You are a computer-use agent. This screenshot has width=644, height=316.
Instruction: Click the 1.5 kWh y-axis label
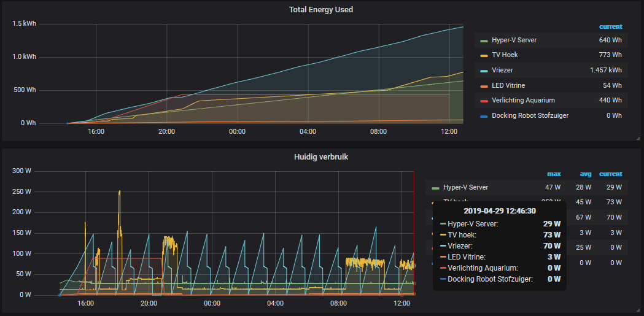(24, 24)
